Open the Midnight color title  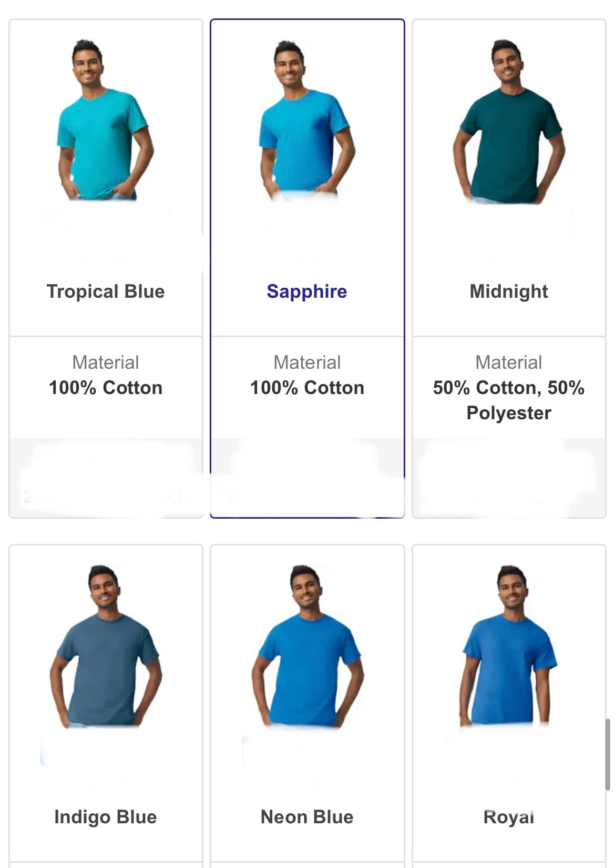click(509, 292)
